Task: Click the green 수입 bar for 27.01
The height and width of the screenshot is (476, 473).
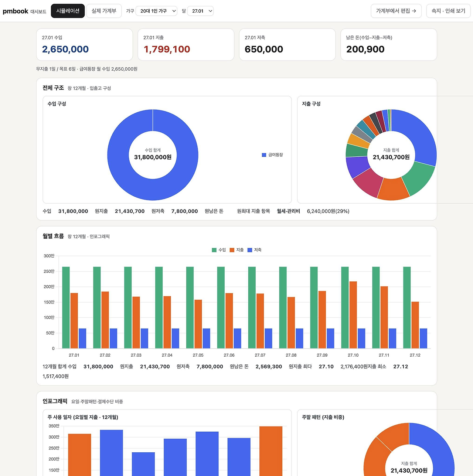Action: click(x=66, y=307)
